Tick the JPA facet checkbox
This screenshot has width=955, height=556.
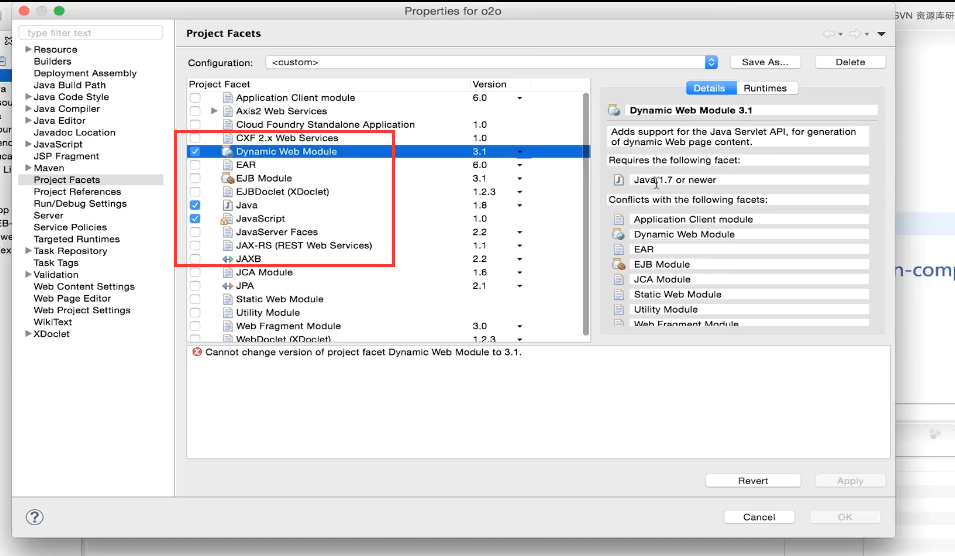click(195, 286)
